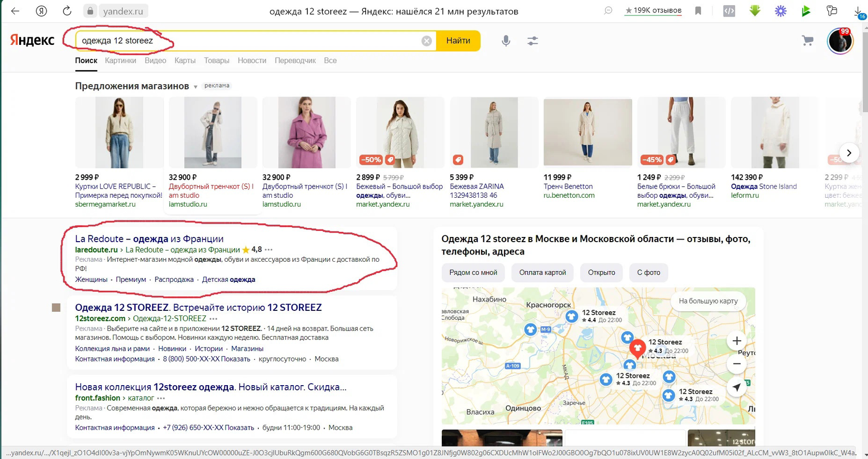The width and height of the screenshot is (868, 459).
Task: Open the three-dot menu beside laredoute.ru result
Action: click(x=269, y=249)
